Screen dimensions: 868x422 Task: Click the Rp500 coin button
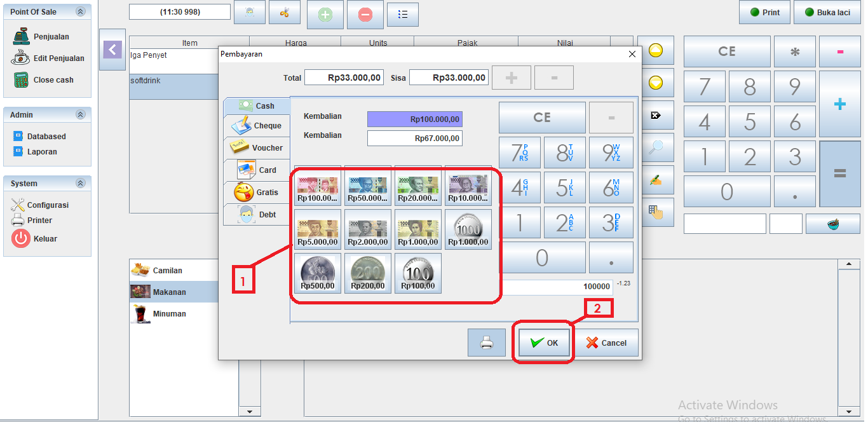(318, 273)
